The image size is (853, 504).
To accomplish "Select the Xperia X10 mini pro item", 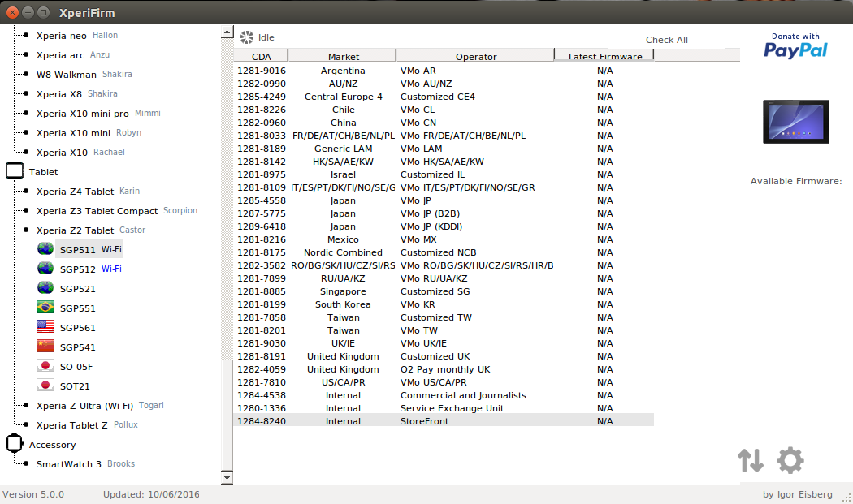I will point(98,113).
